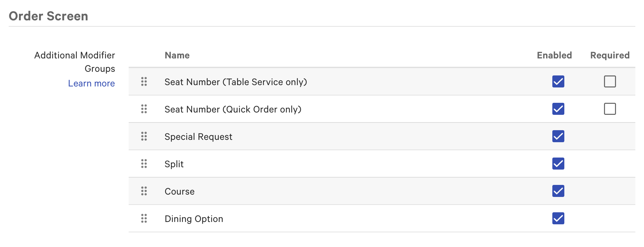
Task: Disable Seat Number (Table Service only)
Action: (x=558, y=81)
